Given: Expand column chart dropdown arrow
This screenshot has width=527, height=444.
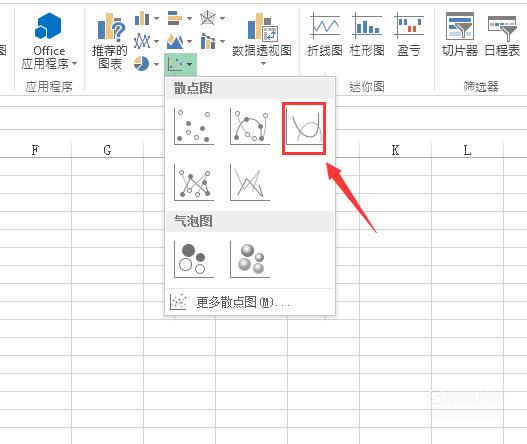Looking at the screenshot, I should pyautogui.click(x=157, y=18).
